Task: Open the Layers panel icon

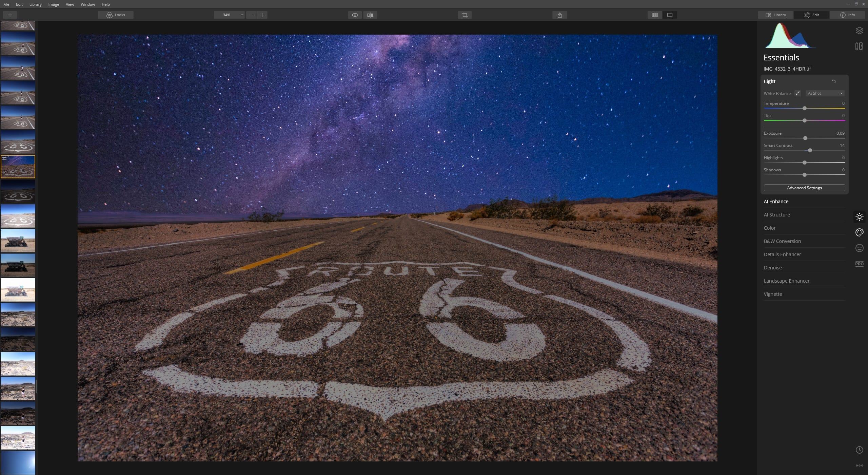Action: [859, 30]
